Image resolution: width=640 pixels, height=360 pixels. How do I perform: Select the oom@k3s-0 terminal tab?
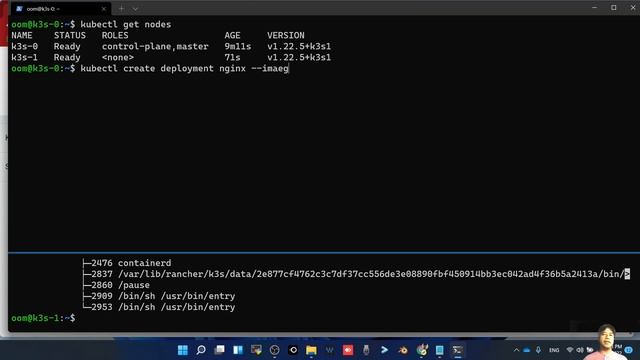point(60,9)
